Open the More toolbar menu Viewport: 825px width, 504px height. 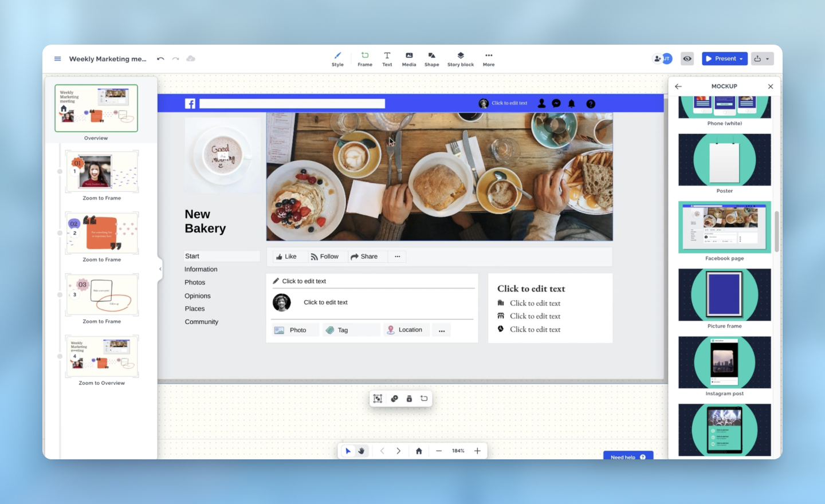click(x=488, y=58)
